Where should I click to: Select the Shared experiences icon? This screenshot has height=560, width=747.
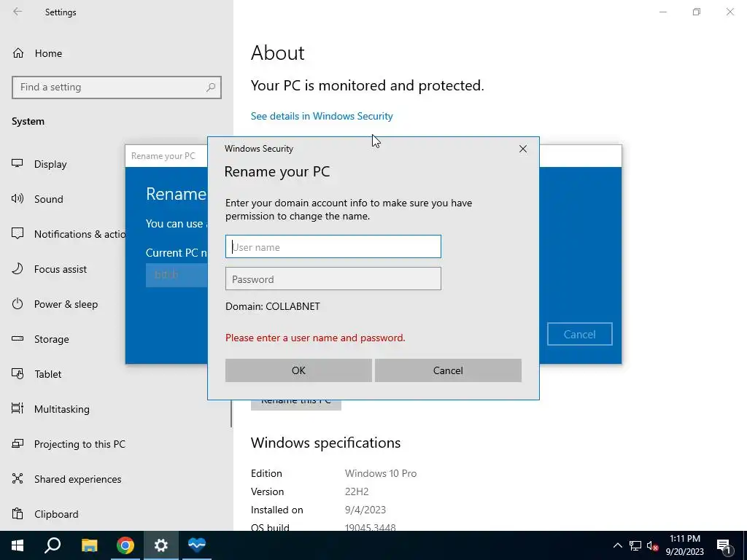[x=18, y=478]
